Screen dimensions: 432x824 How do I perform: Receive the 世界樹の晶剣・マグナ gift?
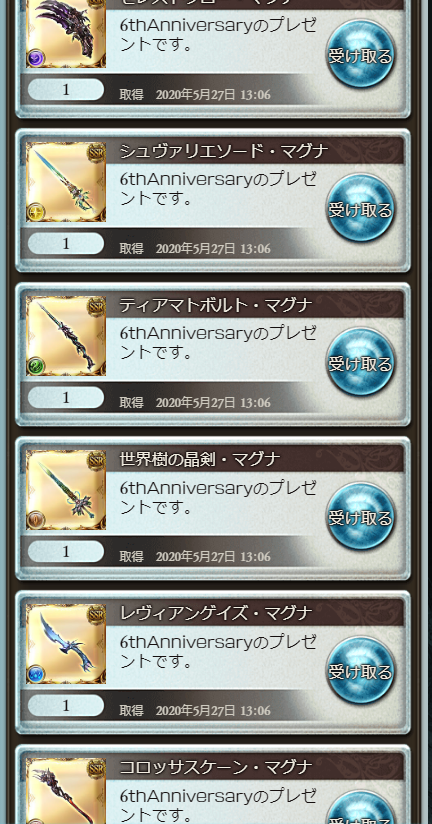point(361,516)
